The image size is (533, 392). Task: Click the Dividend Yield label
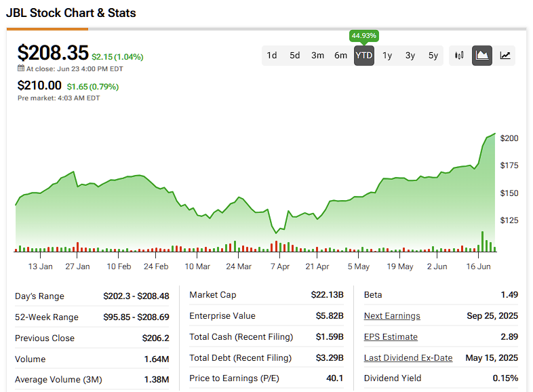pos(393,378)
